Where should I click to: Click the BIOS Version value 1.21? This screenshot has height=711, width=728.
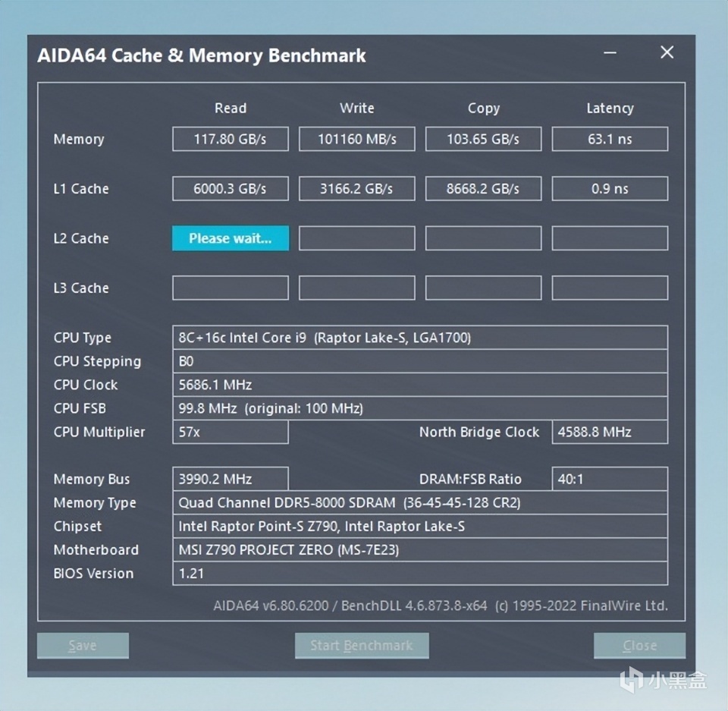420,574
